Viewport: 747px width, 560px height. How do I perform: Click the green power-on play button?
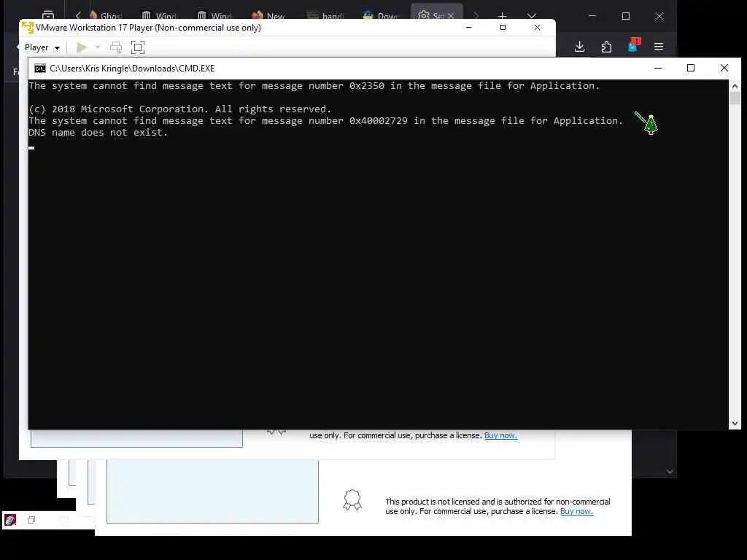click(82, 47)
